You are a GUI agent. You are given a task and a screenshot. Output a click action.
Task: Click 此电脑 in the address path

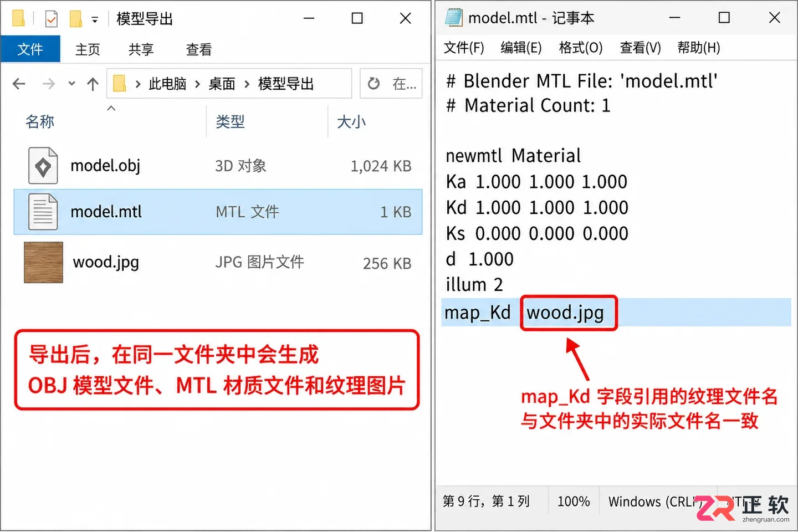coord(167,84)
